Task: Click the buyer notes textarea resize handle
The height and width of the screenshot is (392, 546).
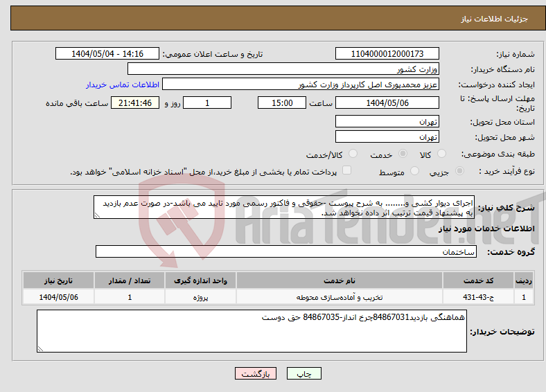Action: coord(40,348)
